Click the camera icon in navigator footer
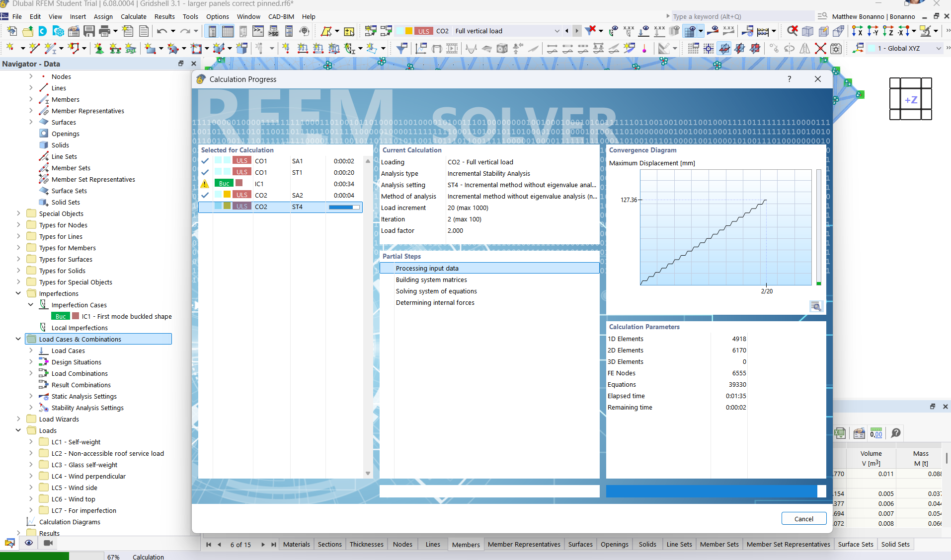Screen dimensions: 951x560 point(48,543)
